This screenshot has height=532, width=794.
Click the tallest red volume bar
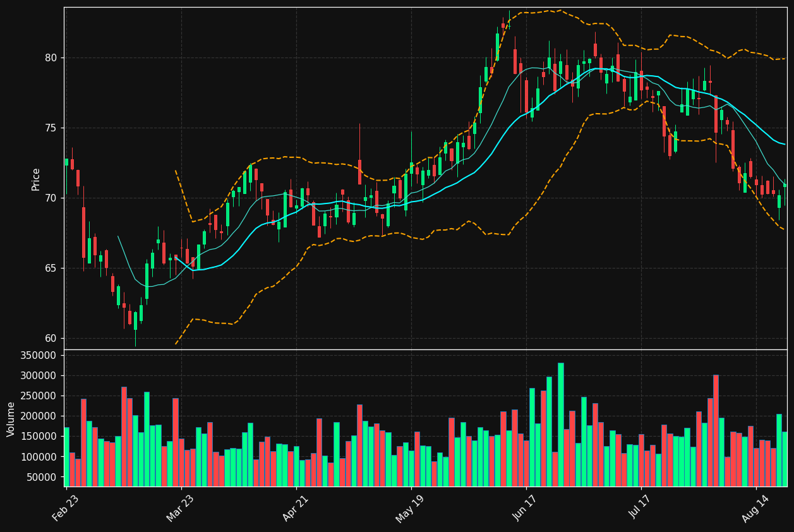pos(716,430)
